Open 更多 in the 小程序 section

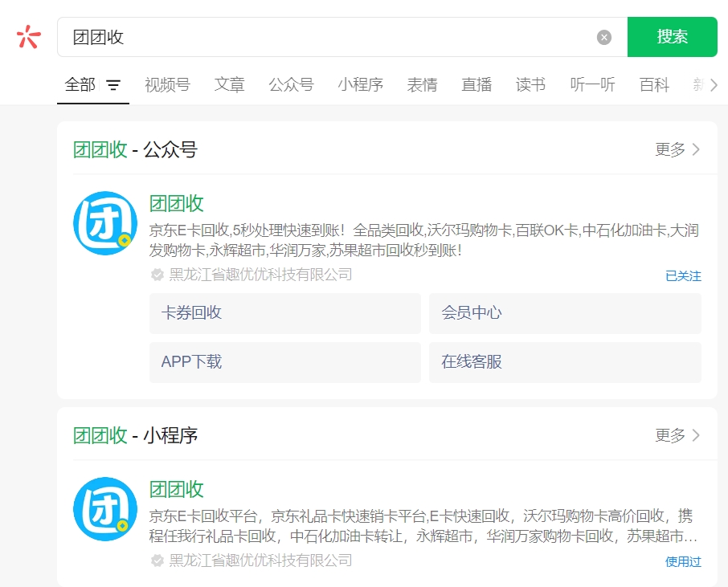click(677, 435)
